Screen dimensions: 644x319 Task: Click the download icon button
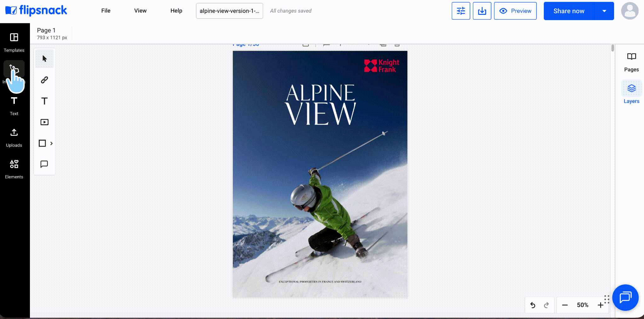482,11
